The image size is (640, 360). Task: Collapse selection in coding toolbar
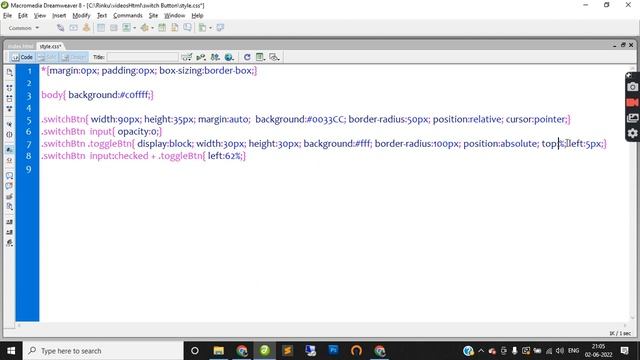[9, 98]
